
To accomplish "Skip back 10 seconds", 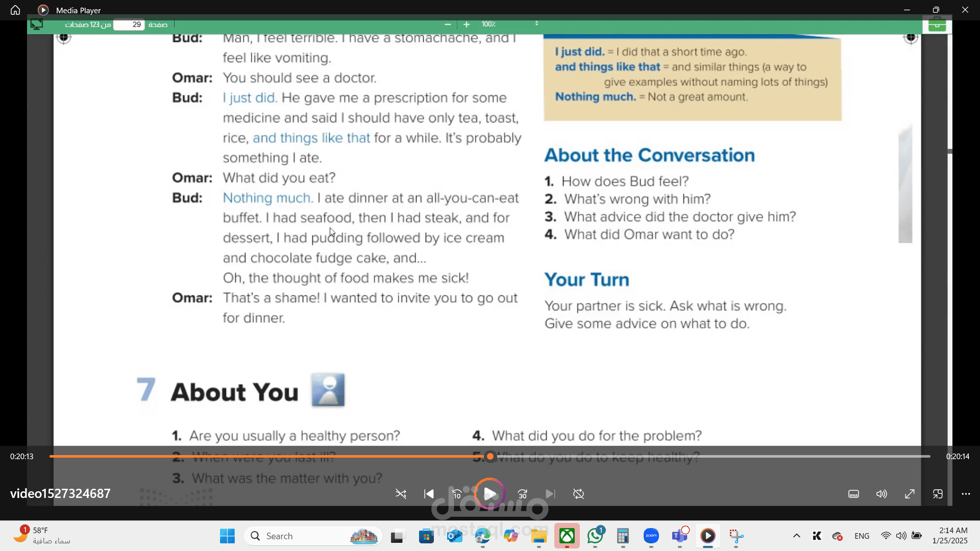I will (457, 494).
